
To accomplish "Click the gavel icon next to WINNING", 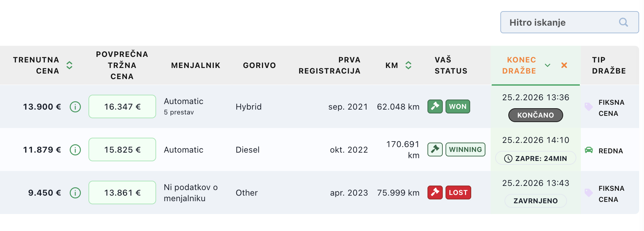I will tap(435, 149).
